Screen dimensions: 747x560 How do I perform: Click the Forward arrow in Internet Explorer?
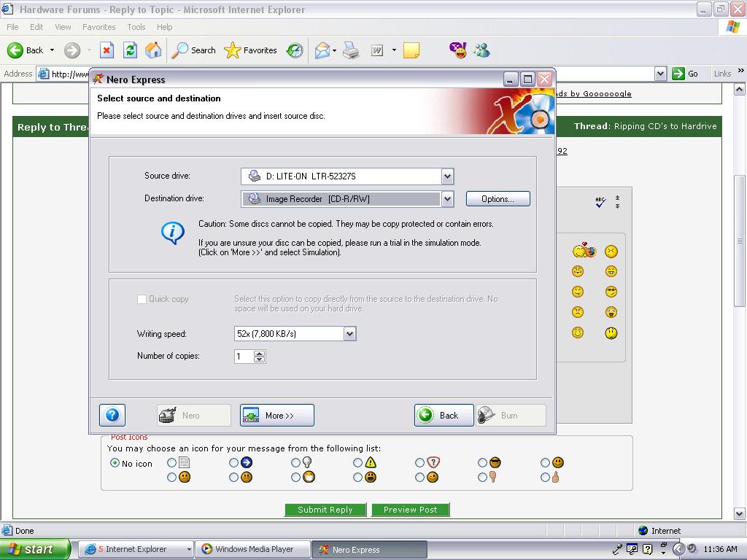tap(72, 50)
